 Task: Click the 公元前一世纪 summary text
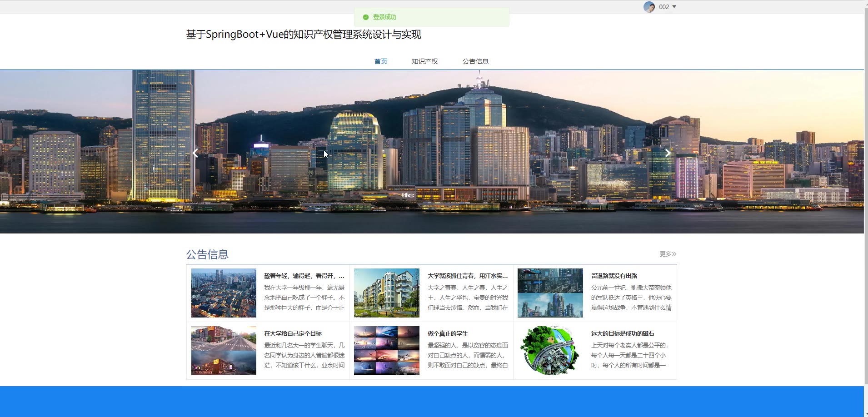coord(631,298)
